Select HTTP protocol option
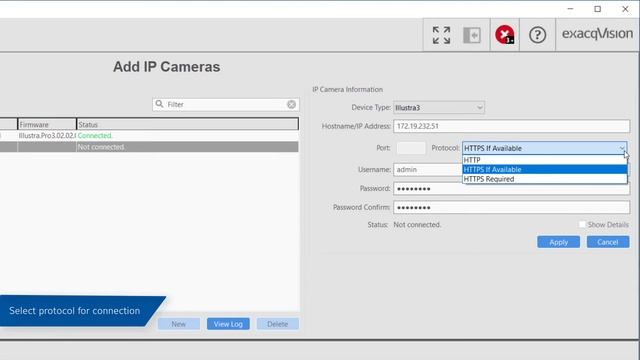This screenshot has height=360, width=640. (544, 160)
